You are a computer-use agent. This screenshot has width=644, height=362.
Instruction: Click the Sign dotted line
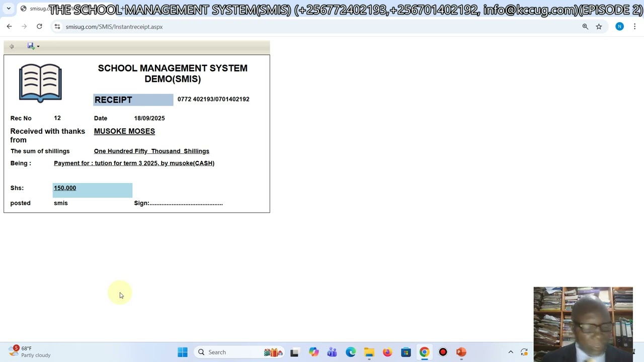tap(178, 203)
